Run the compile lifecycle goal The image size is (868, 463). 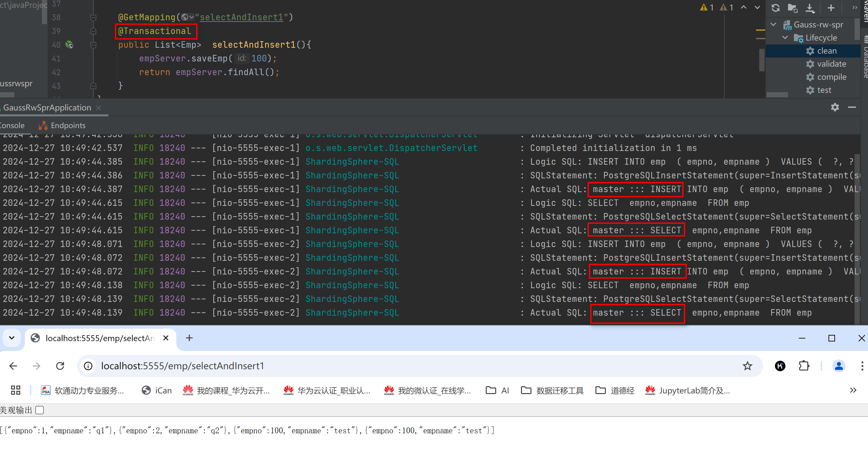click(x=831, y=77)
